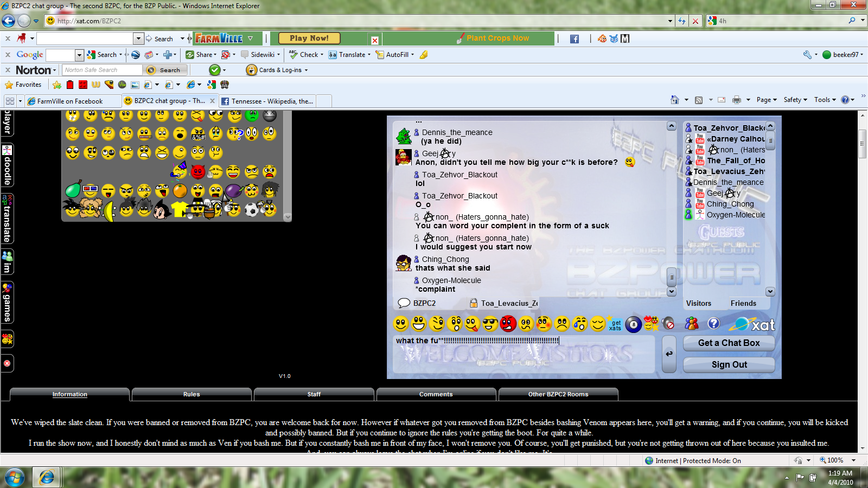
Task: Select the Information tab
Action: point(69,394)
